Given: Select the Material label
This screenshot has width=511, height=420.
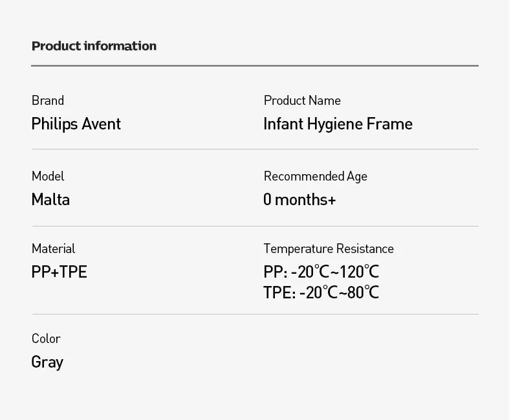Looking at the screenshot, I should point(54,249).
